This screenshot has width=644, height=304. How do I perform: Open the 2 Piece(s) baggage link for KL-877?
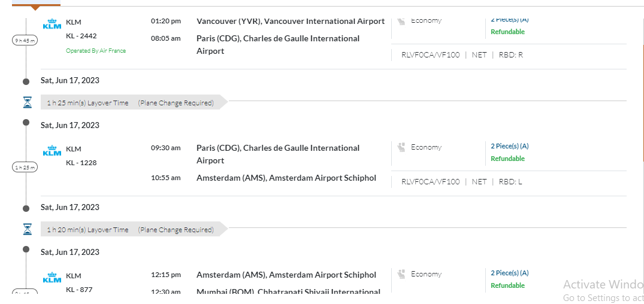509,273
